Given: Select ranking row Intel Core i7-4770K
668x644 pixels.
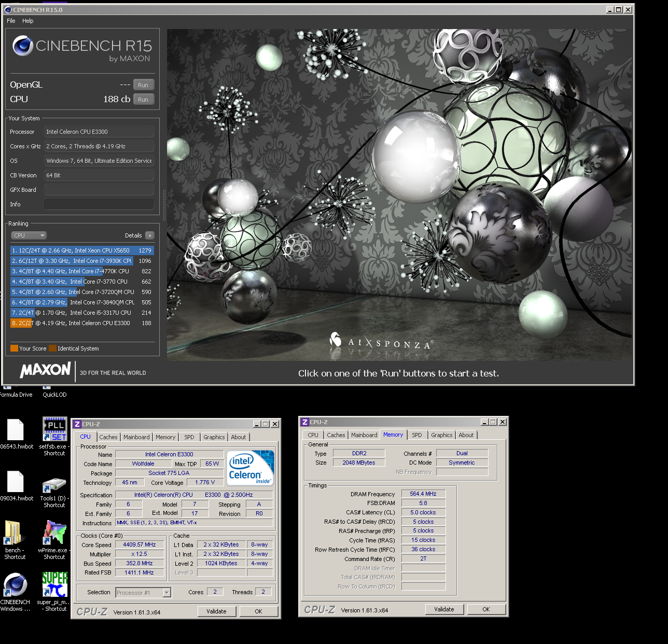Looking at the screenshot, I should 82,271.
